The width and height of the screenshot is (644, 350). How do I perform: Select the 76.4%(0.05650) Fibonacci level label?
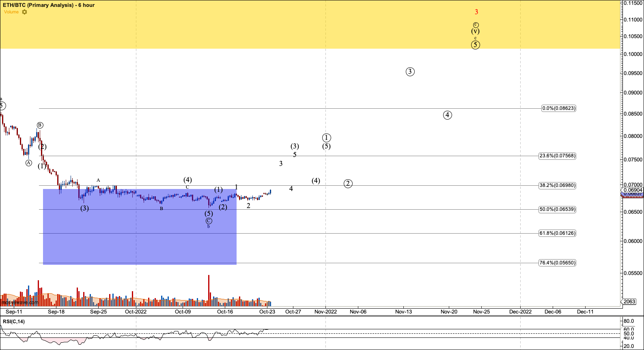pyautogui.click(x=557, y=263)
